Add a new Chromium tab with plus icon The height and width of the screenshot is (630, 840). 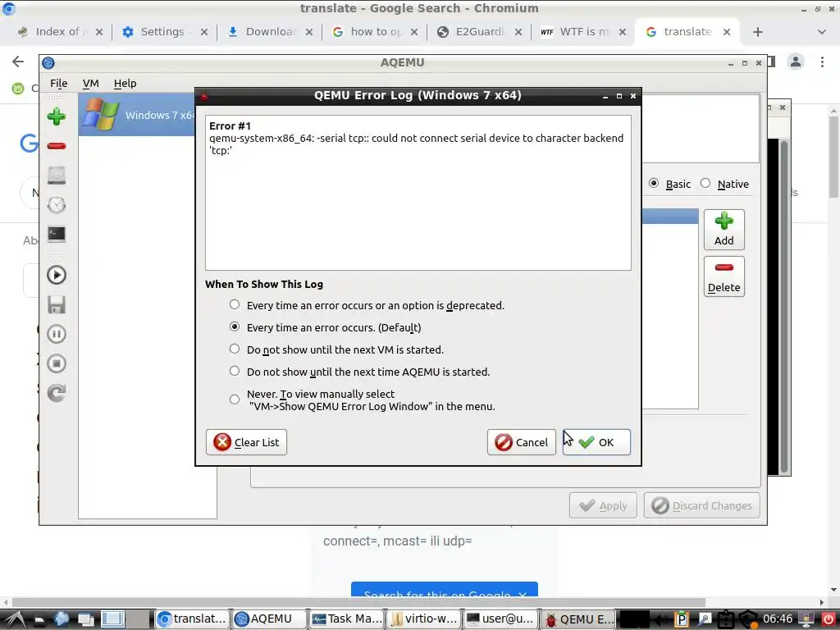point(757,32)
